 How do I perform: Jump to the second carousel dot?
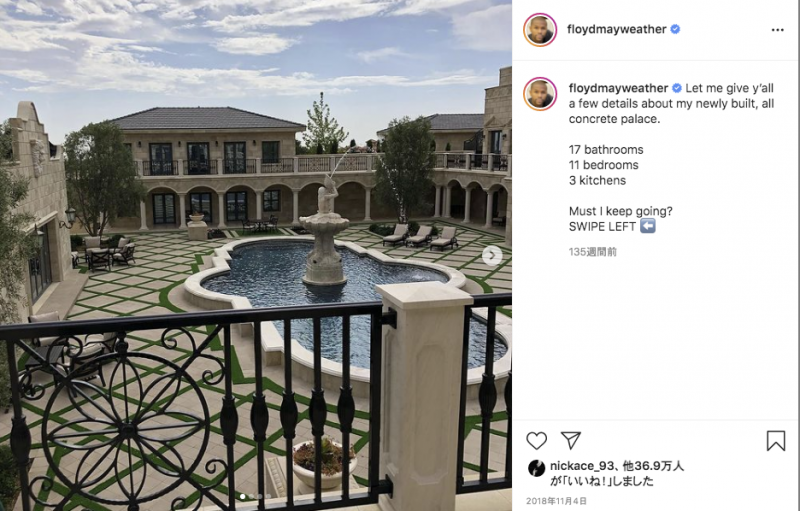point(251,496)
